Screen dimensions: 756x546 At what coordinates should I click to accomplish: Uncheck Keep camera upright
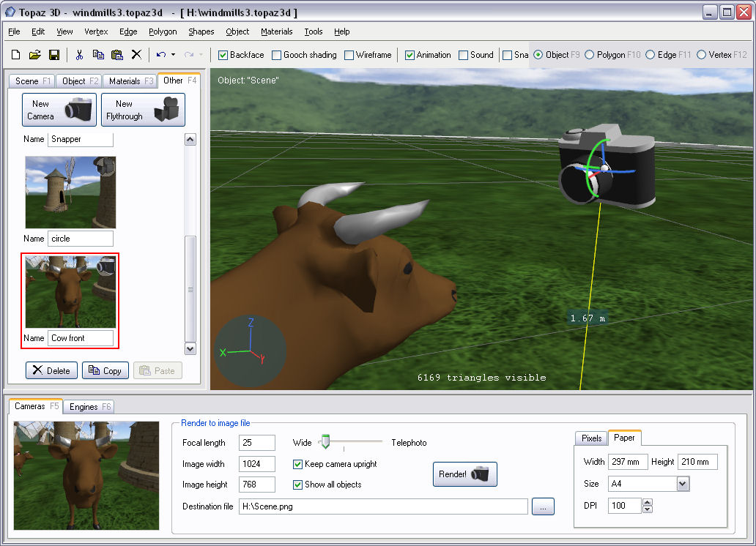click(x=298, y=464)
